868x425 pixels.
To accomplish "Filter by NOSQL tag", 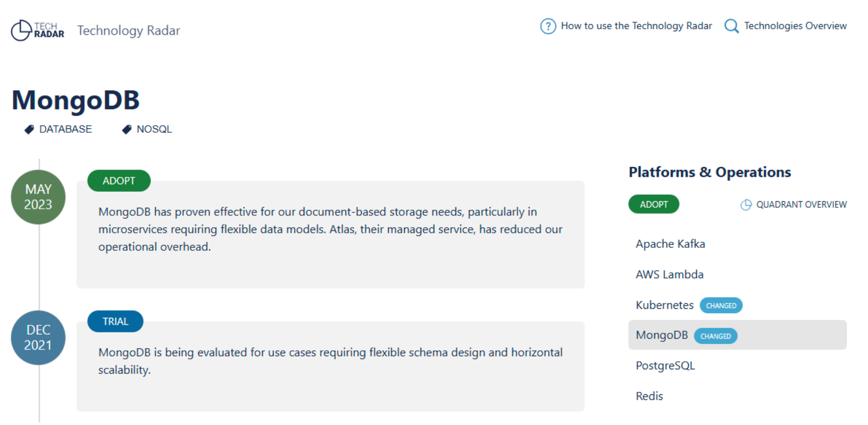I will coord(154,129).
